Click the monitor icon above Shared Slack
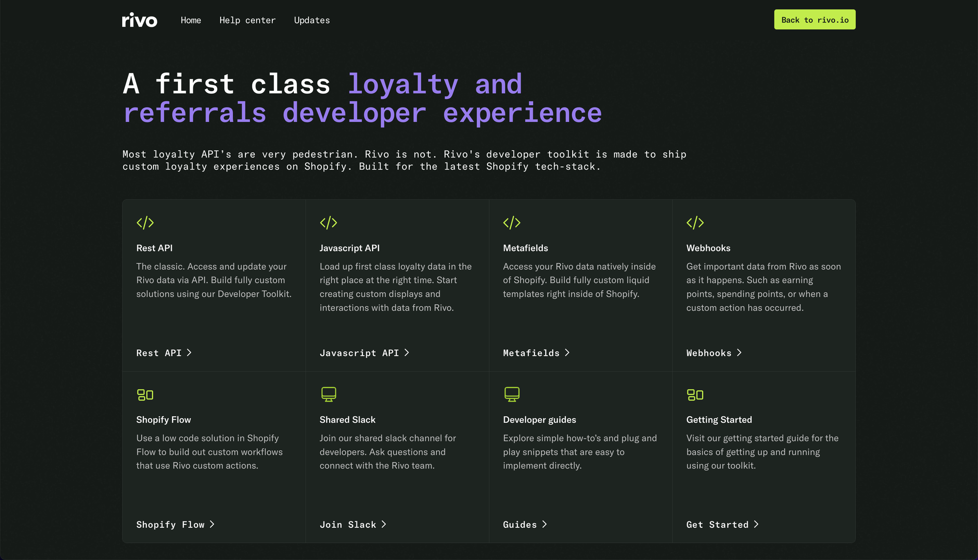The width and height of the screenshot is (978, 560). click(329, 394)
